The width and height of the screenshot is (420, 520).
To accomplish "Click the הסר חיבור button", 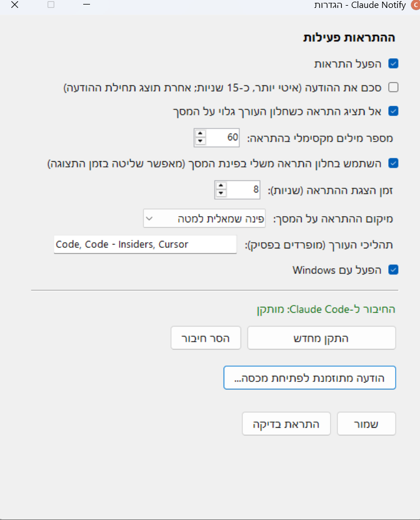I will (x=205, y=338).
